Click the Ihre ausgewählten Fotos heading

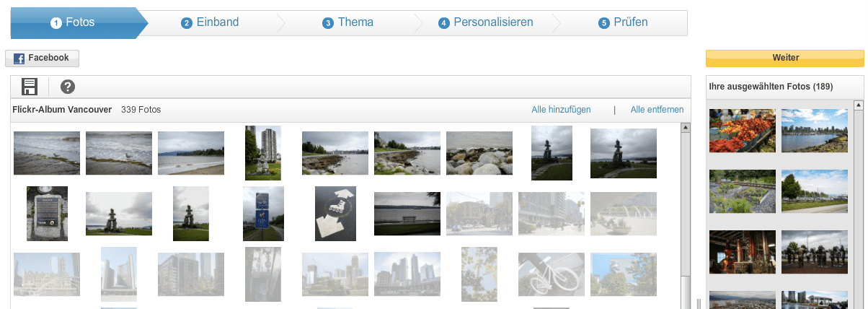(x=771, y=87)
